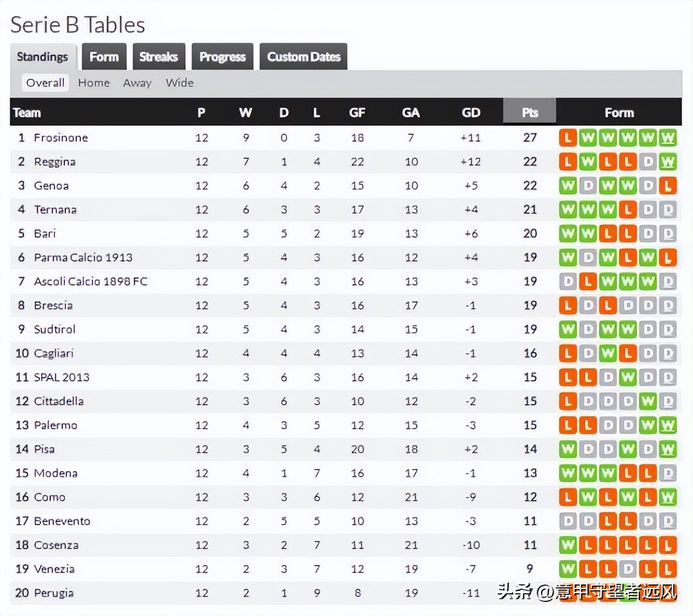The image size is (693, 616).
Task: Open the Parma Calcio 1913 team link
Action: [x=83, y=257]
